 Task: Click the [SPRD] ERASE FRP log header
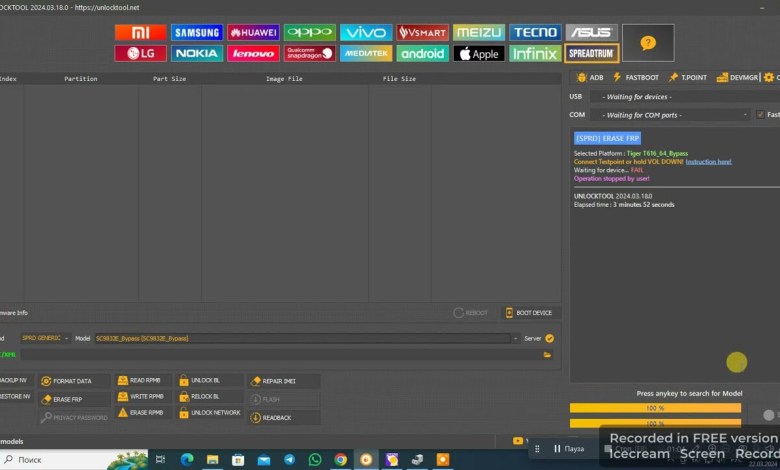click(607, 138)
